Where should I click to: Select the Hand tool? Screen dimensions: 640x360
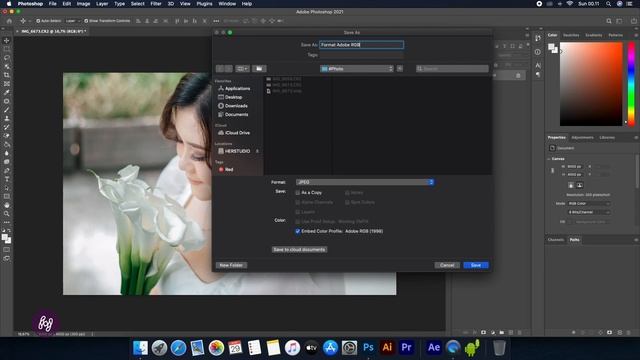(7, 205)
